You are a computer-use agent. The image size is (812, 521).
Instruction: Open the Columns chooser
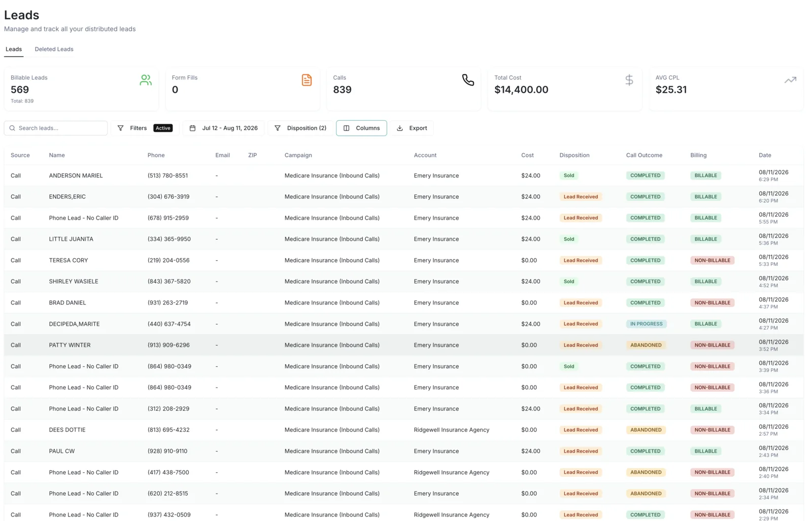[x=361, y=128]
